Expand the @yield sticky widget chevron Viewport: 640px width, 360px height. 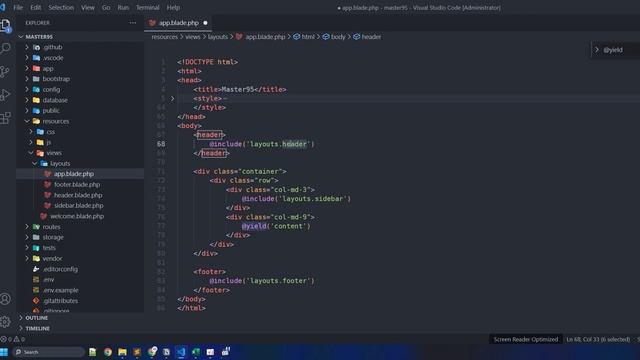(597, 50)
